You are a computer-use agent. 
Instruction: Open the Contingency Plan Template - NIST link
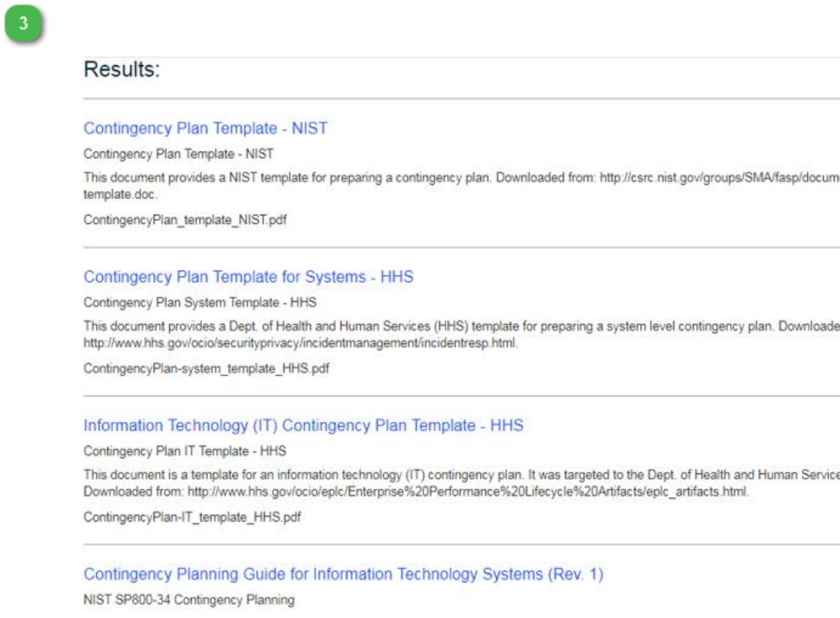coord(205,129)
